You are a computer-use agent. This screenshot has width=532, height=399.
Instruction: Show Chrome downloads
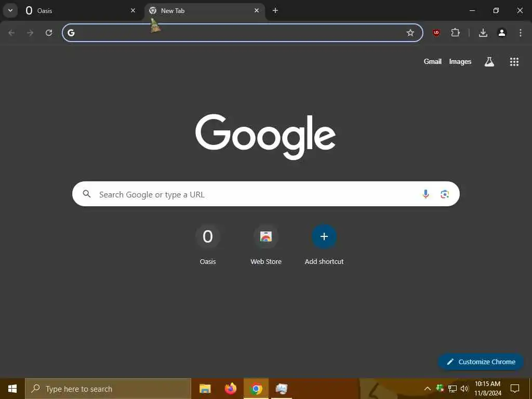tap(483, 33)
